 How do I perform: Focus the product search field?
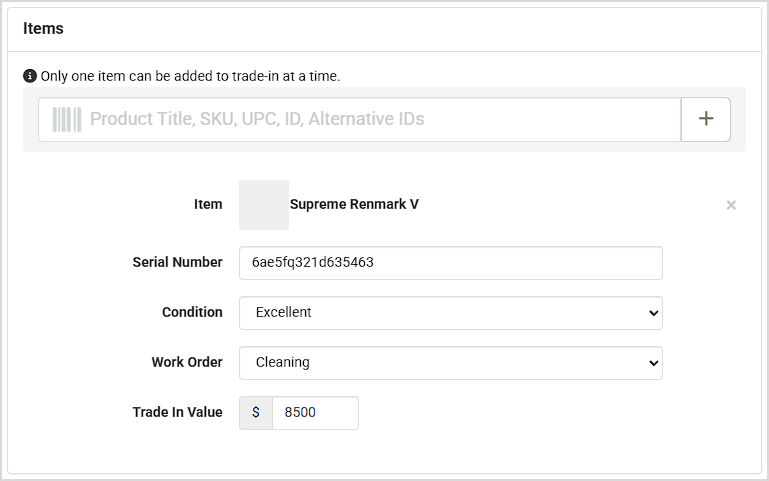380,119
